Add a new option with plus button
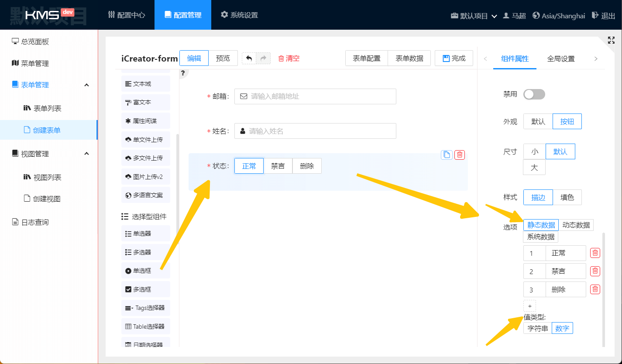Image resolution: width=622 pixels, height=364 pixels. pos(529,306)
